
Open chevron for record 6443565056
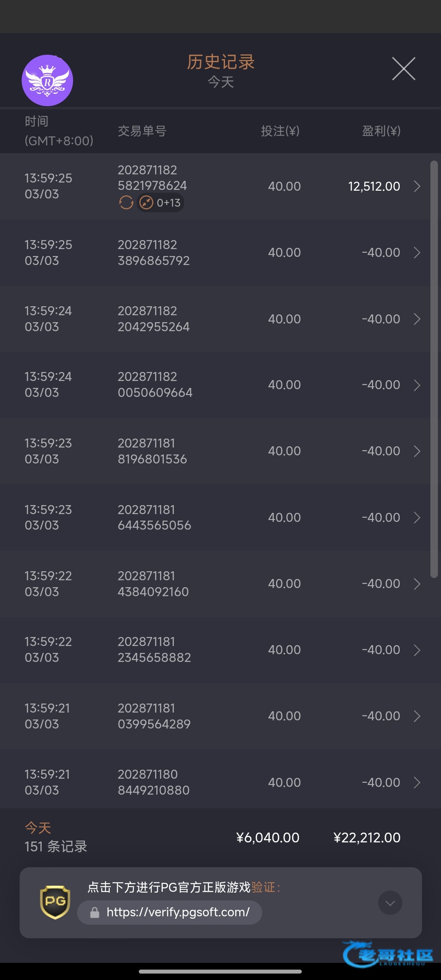417,518
